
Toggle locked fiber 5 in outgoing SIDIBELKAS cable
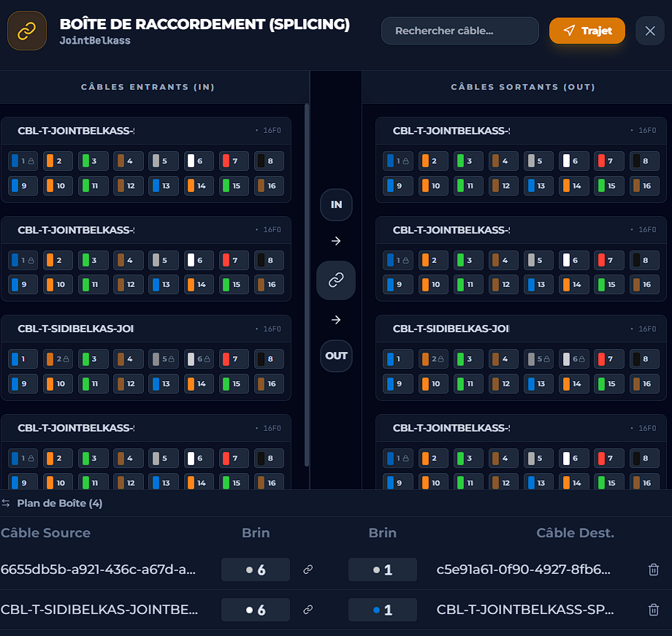coord(539,359)
